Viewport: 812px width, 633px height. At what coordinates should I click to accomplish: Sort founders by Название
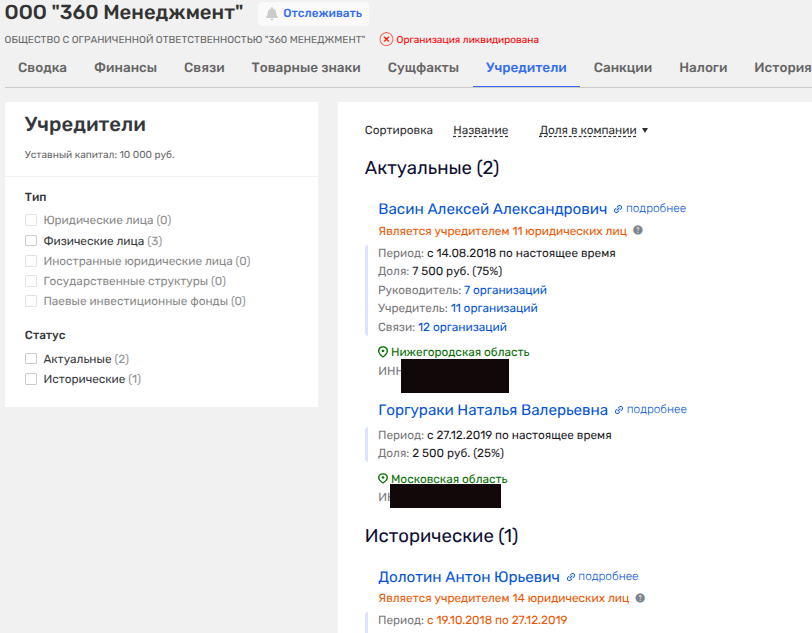480,130
